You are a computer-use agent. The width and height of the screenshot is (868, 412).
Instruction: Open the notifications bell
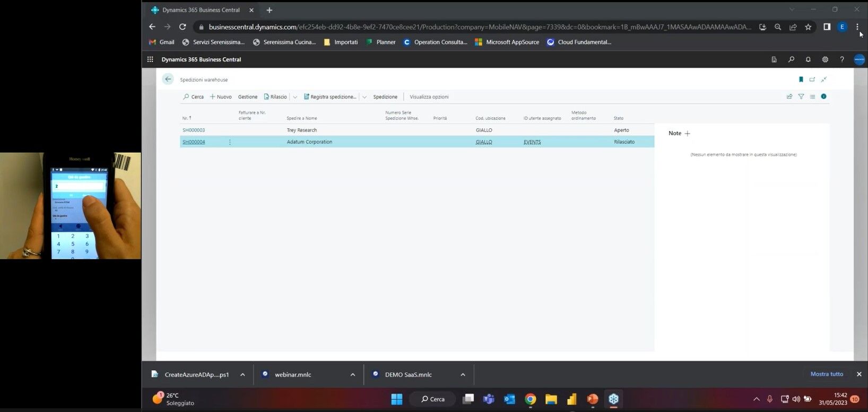coord(808,59)
